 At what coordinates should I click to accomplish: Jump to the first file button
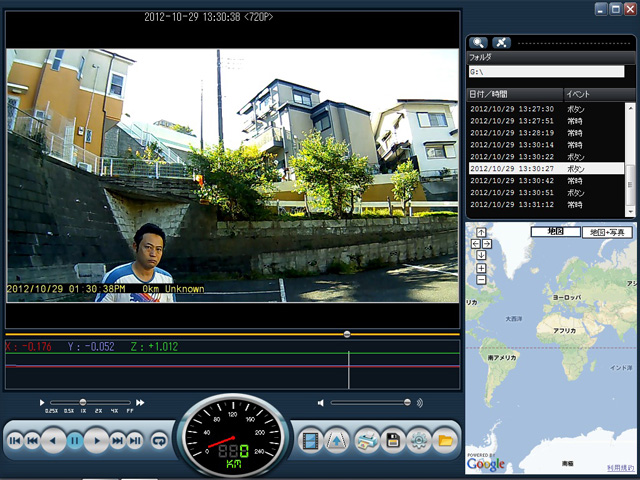click(15, 440)
